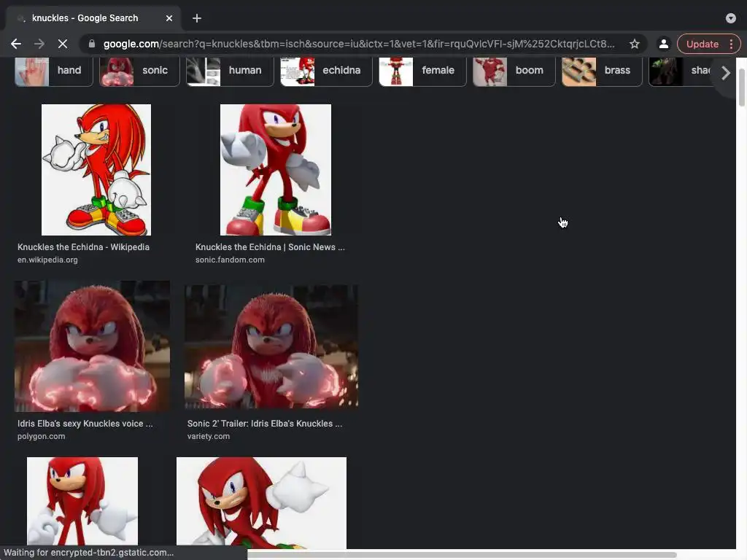This screenshot has height=560, width=747.
Task: Select the knuckles - Google Search tab
Action: [x=93, y=18]
